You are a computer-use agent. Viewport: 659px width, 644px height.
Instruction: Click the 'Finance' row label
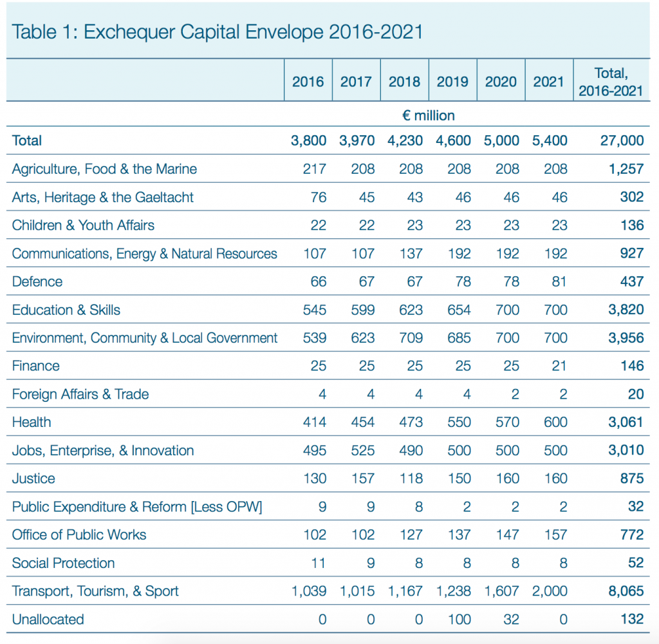tap(36, 366)
